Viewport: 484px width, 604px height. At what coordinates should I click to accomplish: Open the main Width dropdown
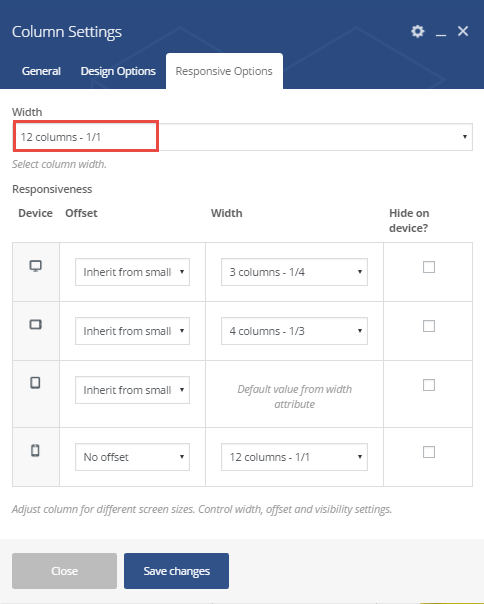tap(243, 137)
